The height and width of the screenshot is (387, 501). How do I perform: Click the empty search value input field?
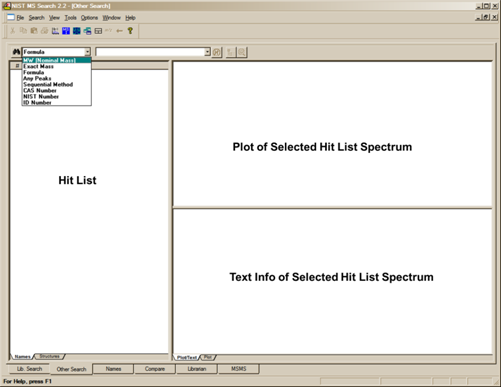(150, 52)
